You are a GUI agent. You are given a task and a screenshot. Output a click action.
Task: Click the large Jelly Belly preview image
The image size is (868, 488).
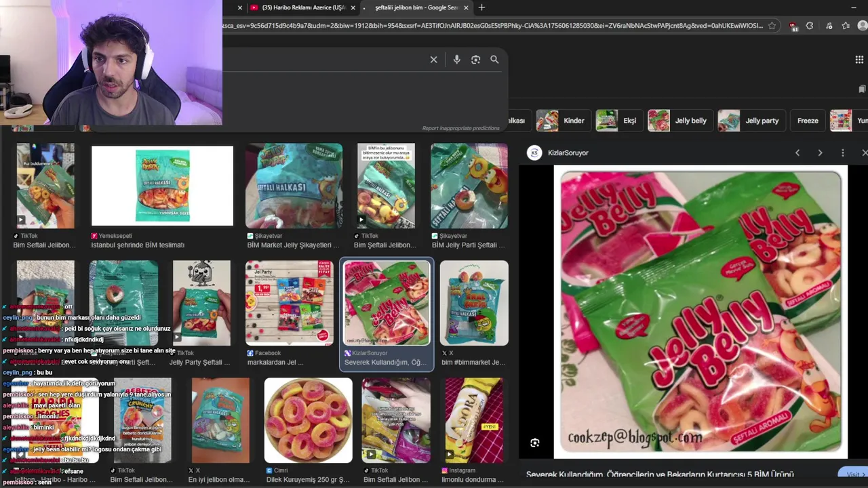[701, 312]
